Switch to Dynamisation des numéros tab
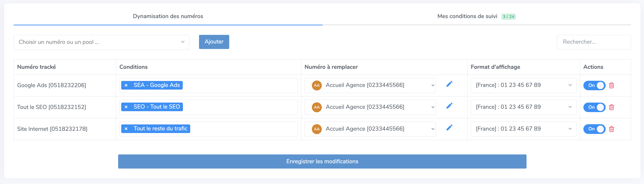This screenshot has width=644, height=184. (168, 16)
